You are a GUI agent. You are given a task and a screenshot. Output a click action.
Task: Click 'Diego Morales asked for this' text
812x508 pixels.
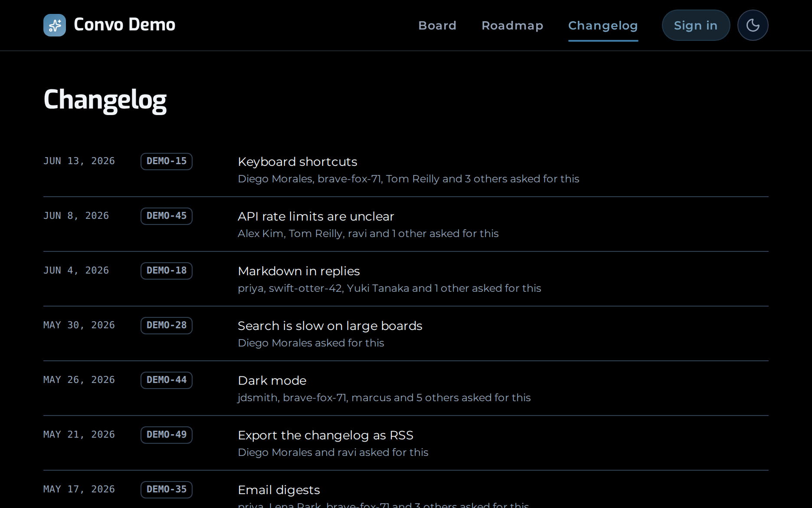tap(311, 343)
